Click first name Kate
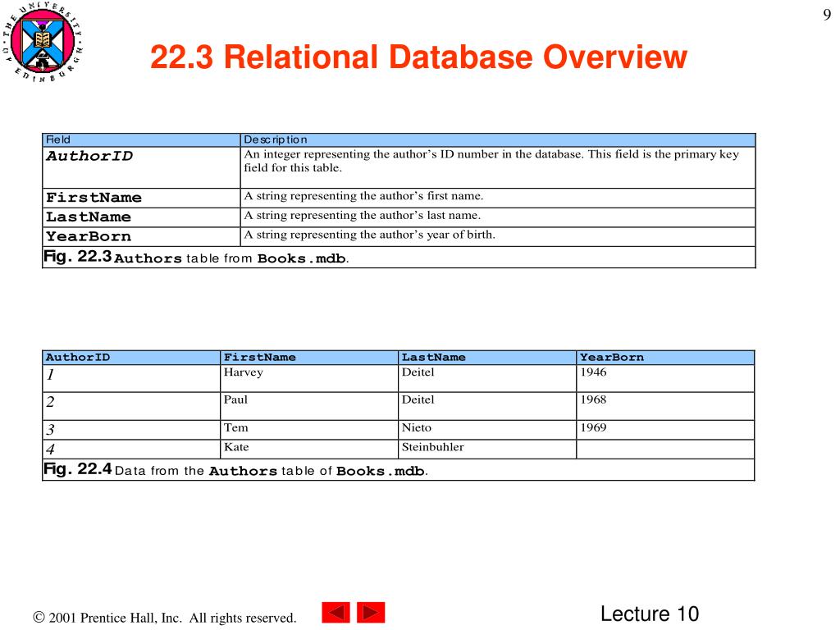 [x=236, y=447]
